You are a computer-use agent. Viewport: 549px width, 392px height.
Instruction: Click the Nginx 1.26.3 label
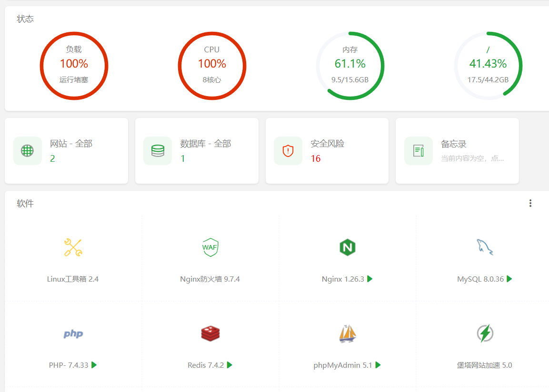[x=343, y=279]
